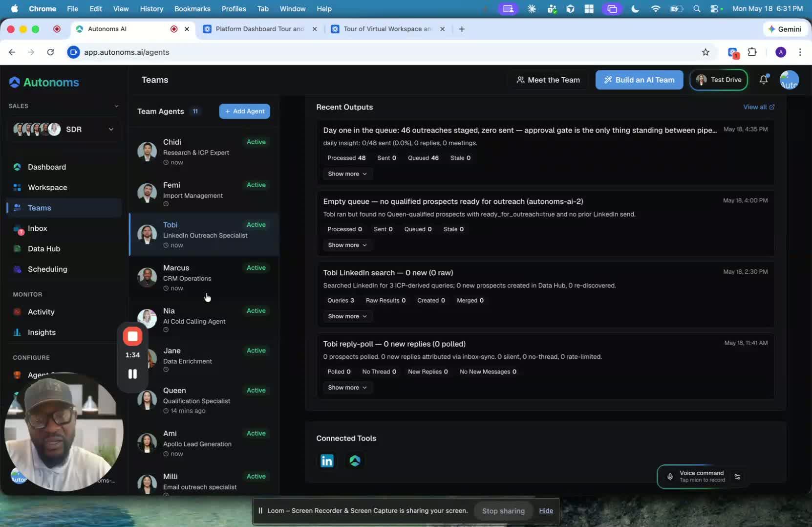Select agent Femi, Import Management
The image size is (812, 527).
click(x=204, y=195)
